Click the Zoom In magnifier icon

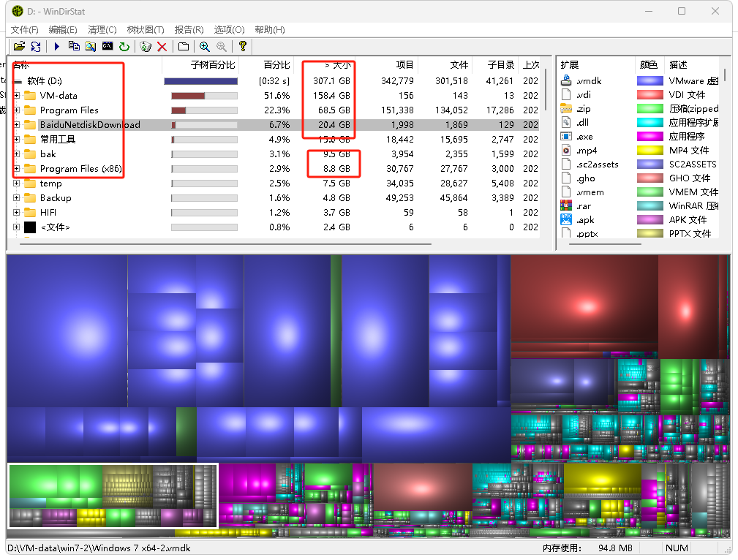click(205, 46)
